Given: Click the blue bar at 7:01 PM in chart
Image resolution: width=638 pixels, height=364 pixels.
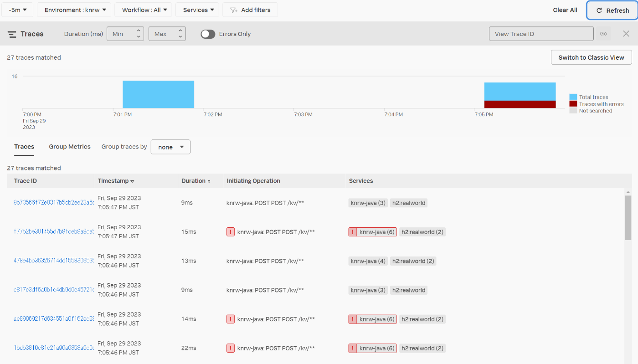Looking at the screenshot, I should pos(158,94).
